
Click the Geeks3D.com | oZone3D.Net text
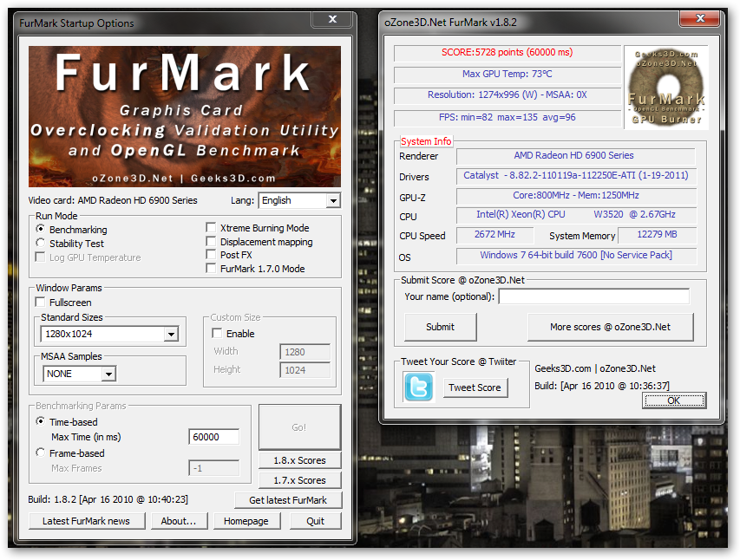[594, 368]
